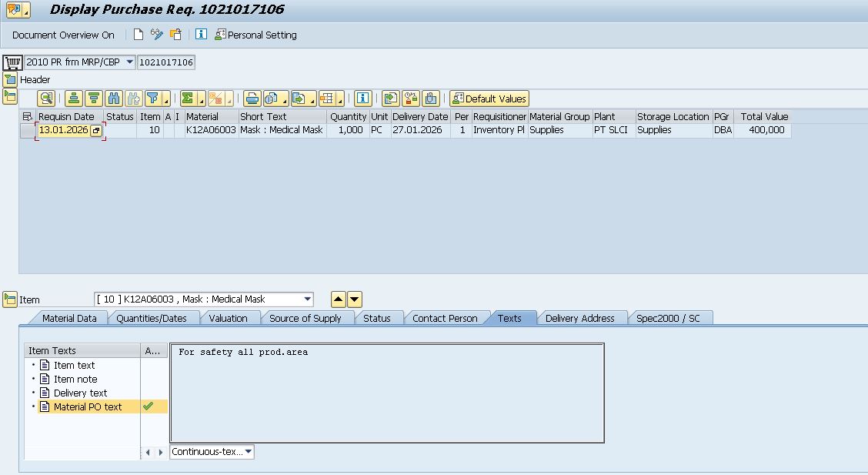Click the Set Filter funnel icon

(x=153, y=99)
